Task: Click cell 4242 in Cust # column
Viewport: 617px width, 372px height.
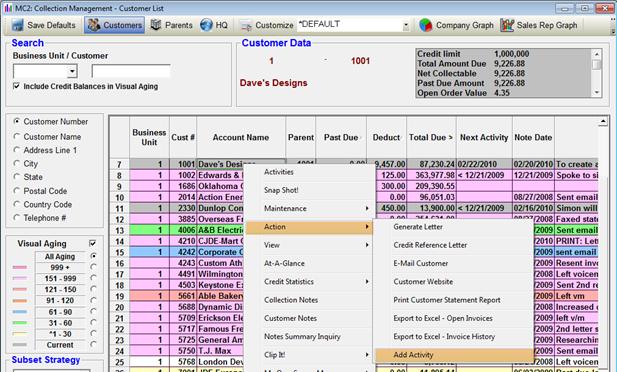Action: [x=183, y=252]
